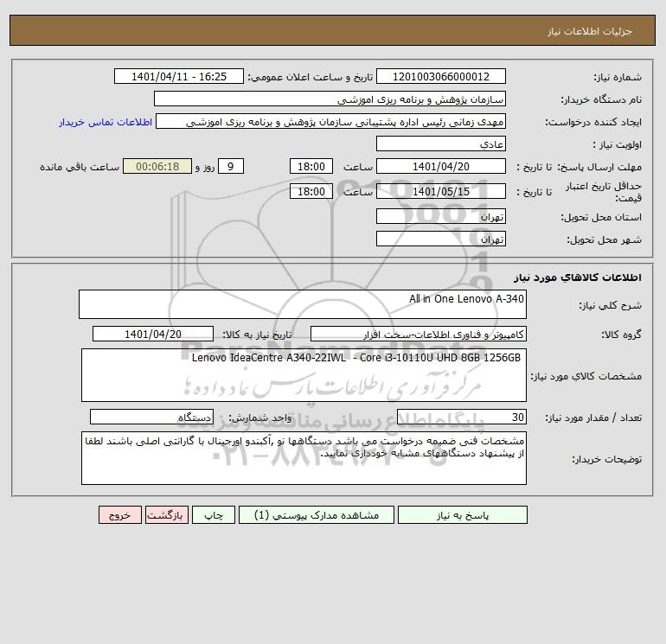Click the استان محل تحویل label
The image size is (666, 644).
(x=601, y=217)
